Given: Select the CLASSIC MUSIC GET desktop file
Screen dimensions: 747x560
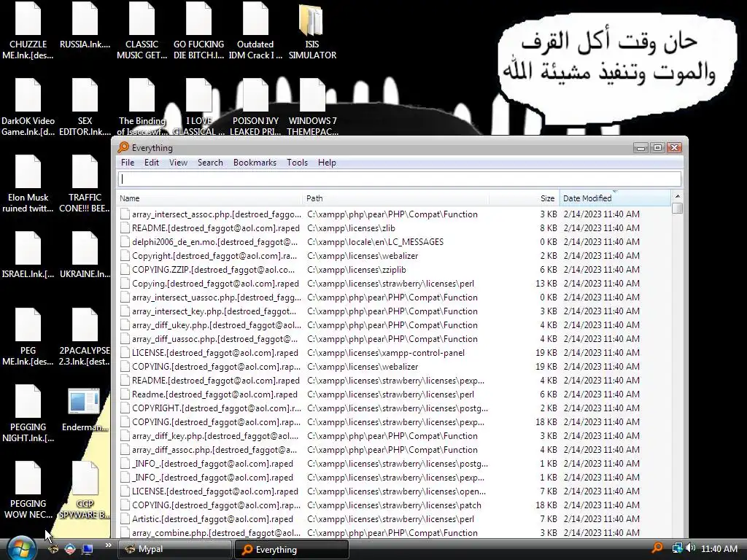Looking at the screenshot, I should pos(142,31).
